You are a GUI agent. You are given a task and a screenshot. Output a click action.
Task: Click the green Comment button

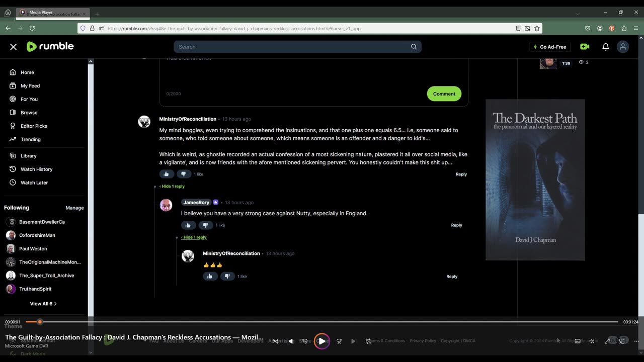tap(444, 94)
